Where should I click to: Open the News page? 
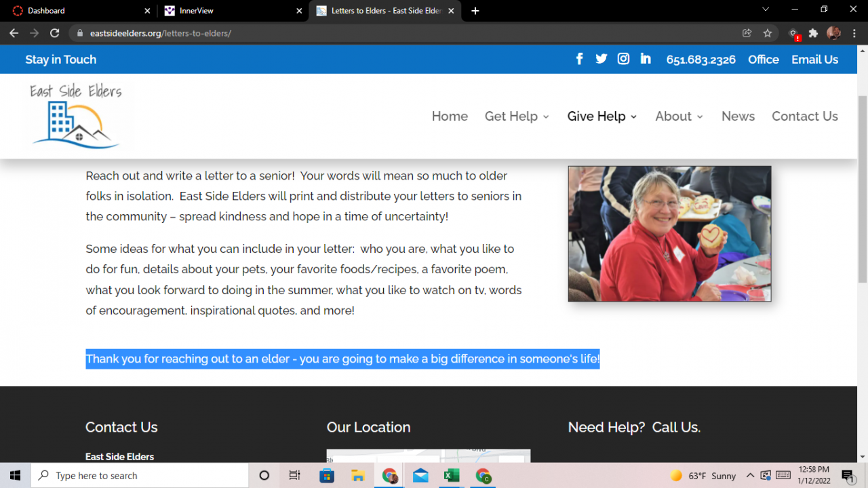(x=738, y=117)
